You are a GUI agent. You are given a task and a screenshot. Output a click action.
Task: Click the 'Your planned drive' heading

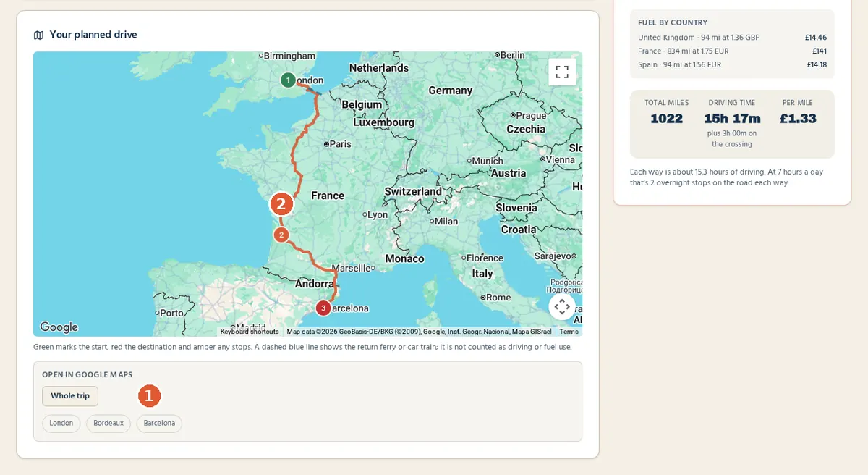93,35
